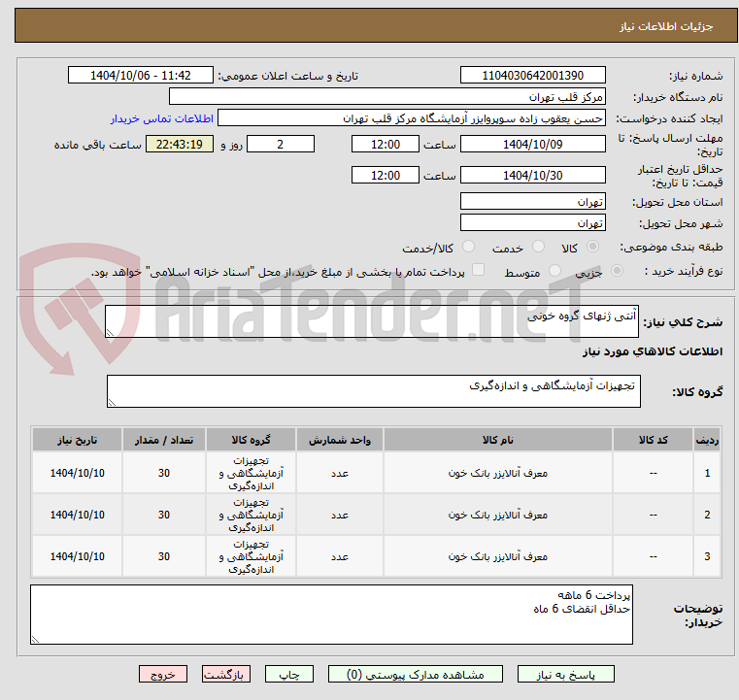Select the متوسط purchase type radio
The width and height of the screenshot is (739, 700).
(x=554, y=271)
